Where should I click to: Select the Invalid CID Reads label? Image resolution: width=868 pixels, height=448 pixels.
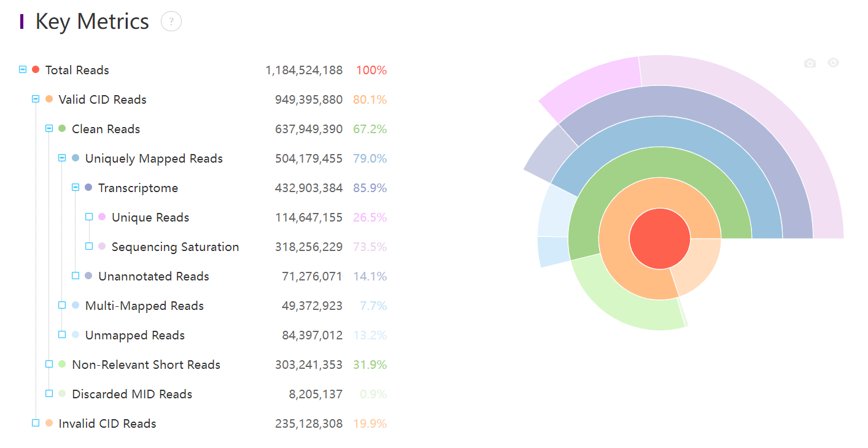click(x=107, y=423)
